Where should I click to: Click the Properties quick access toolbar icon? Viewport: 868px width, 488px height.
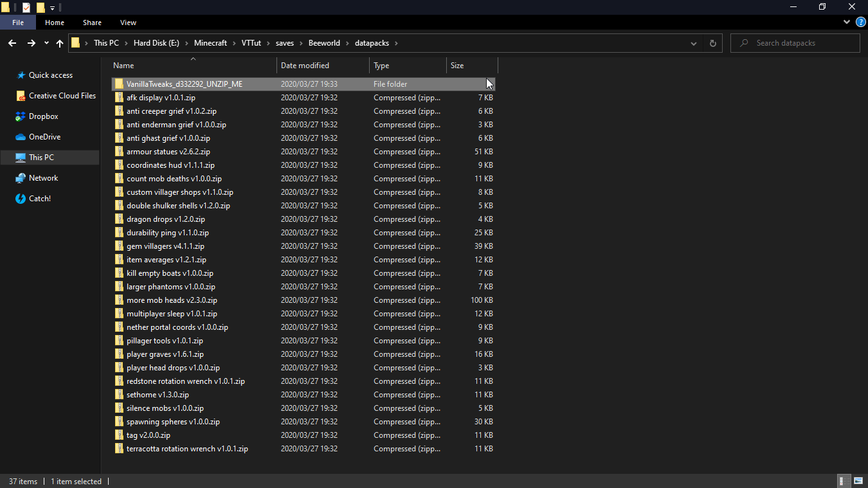[x=26, y=8]
